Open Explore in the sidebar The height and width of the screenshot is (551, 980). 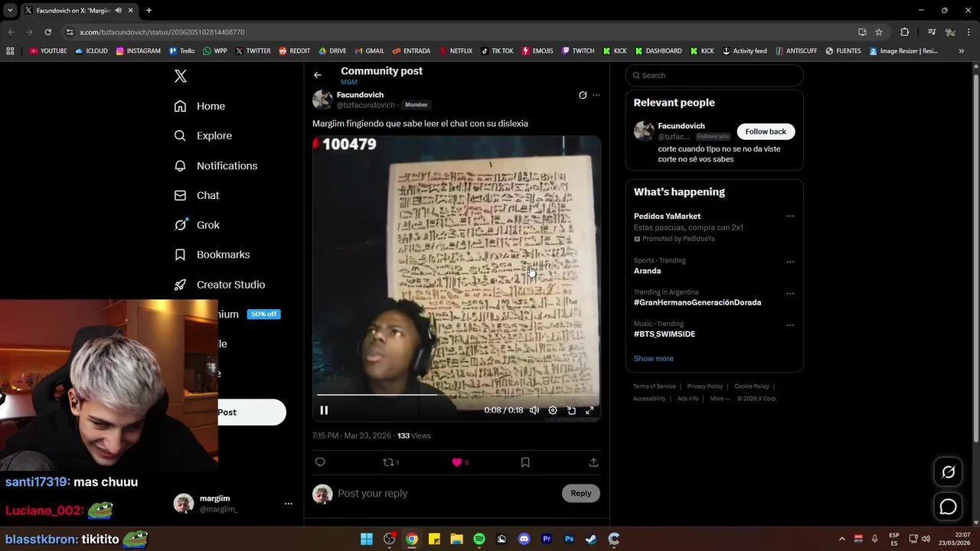pos(203,135)
